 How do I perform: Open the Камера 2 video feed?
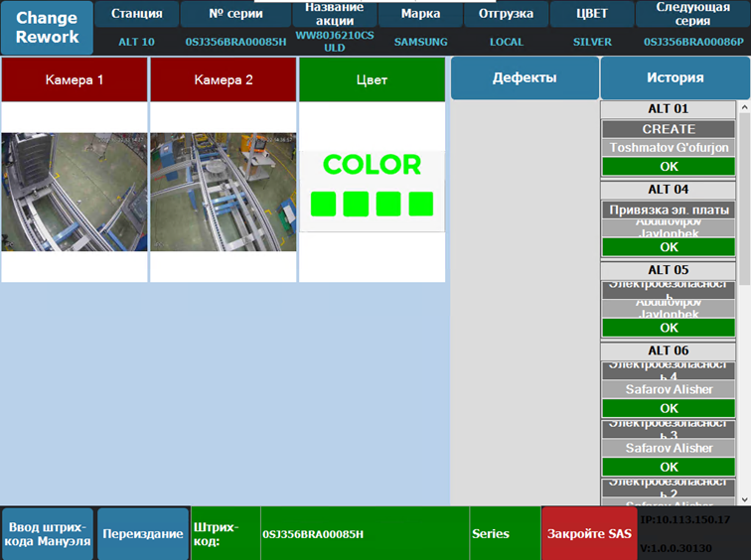(223, 192)
